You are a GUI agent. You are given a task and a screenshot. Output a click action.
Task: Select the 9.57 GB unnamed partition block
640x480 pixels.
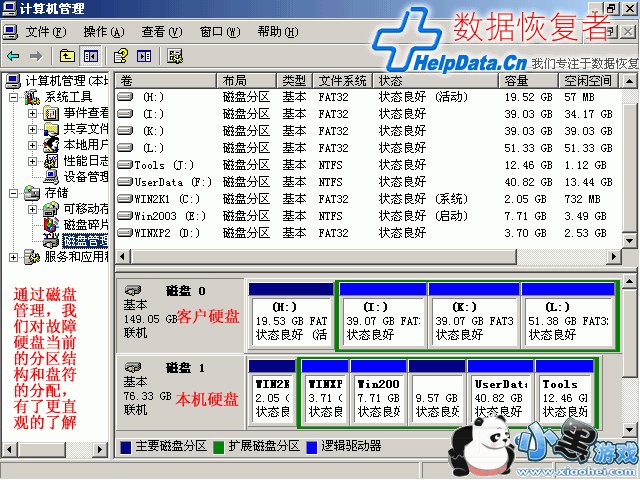[x=437, y=393]
